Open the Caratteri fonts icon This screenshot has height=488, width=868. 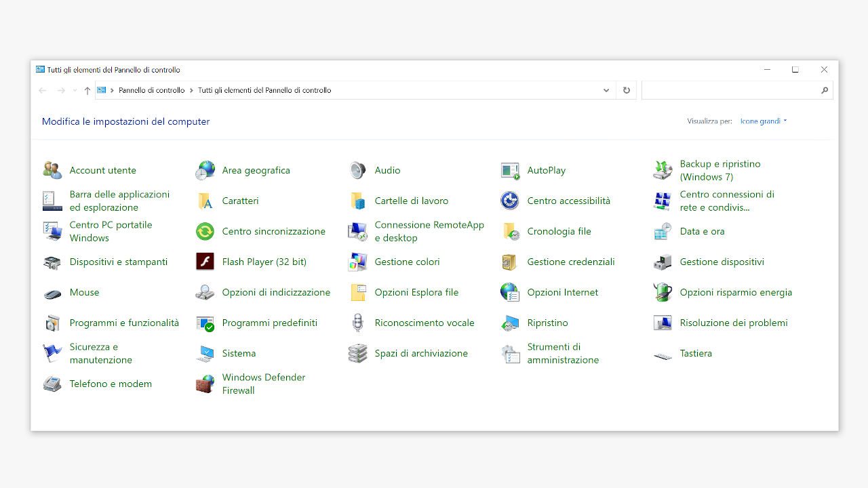tap(205, 201)
